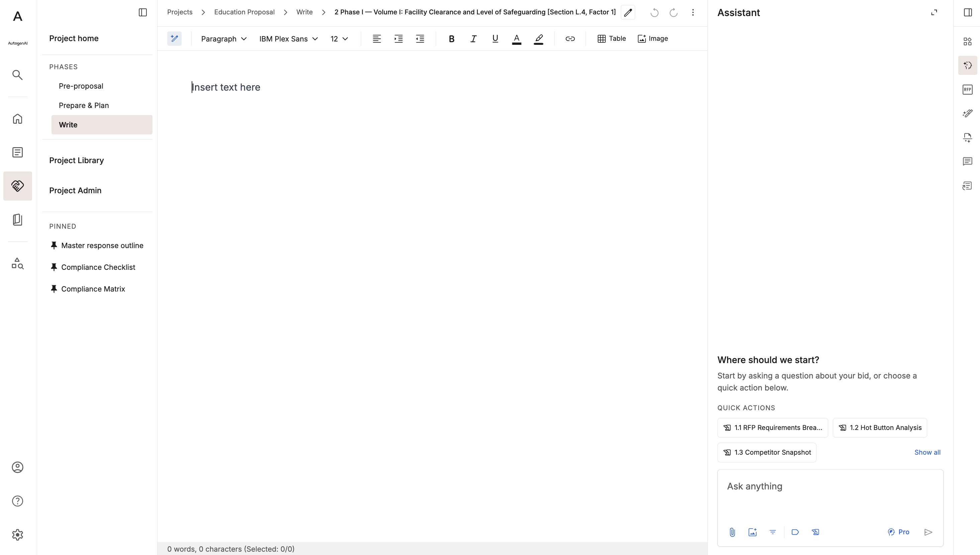Select the Prepare & Plan phase
This screenshot has height=555, width=980.
pyautogui.click(x=101, y=105)
